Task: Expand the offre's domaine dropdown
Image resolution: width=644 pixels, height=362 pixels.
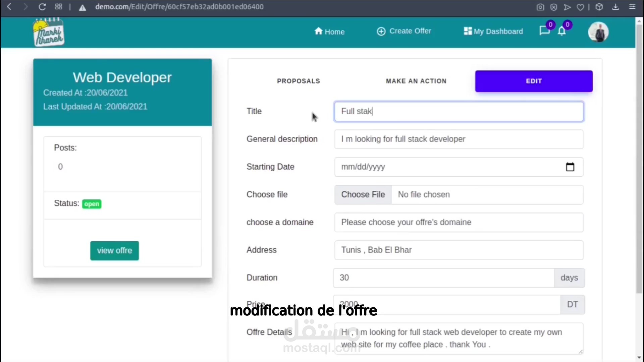Action: [458, 222]
